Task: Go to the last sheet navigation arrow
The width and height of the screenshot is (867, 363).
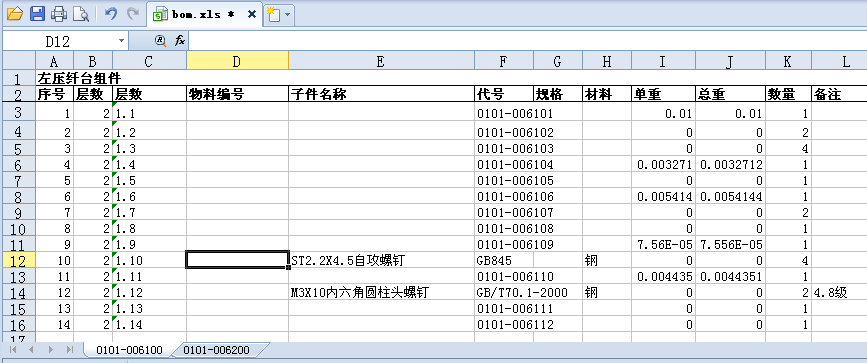Action: (70, 349)
